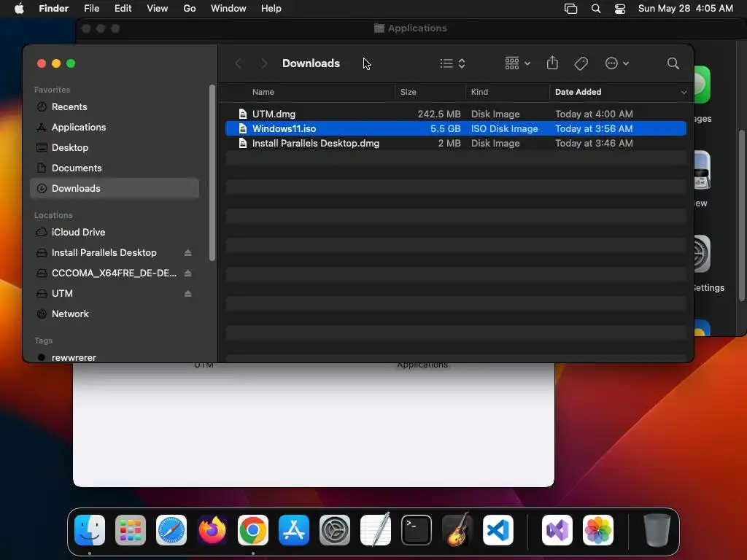
Task: Click the sidebar scrollbar
Action: point(212,173)
